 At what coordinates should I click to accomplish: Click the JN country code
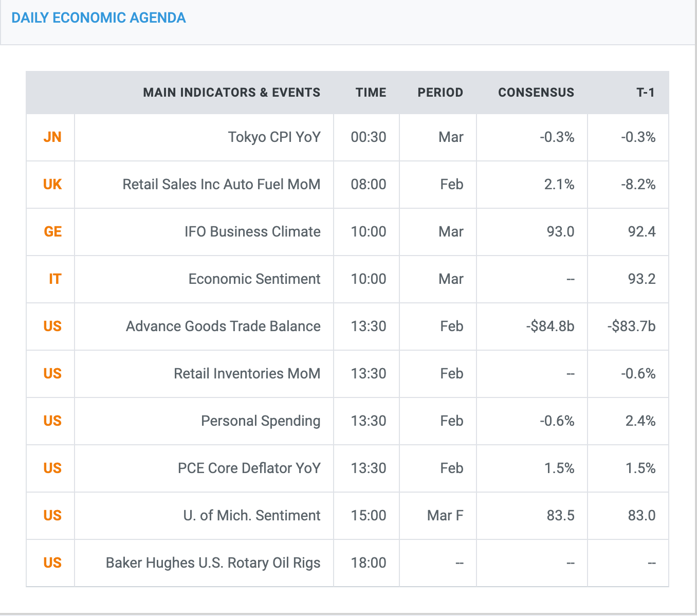point(52,137)
